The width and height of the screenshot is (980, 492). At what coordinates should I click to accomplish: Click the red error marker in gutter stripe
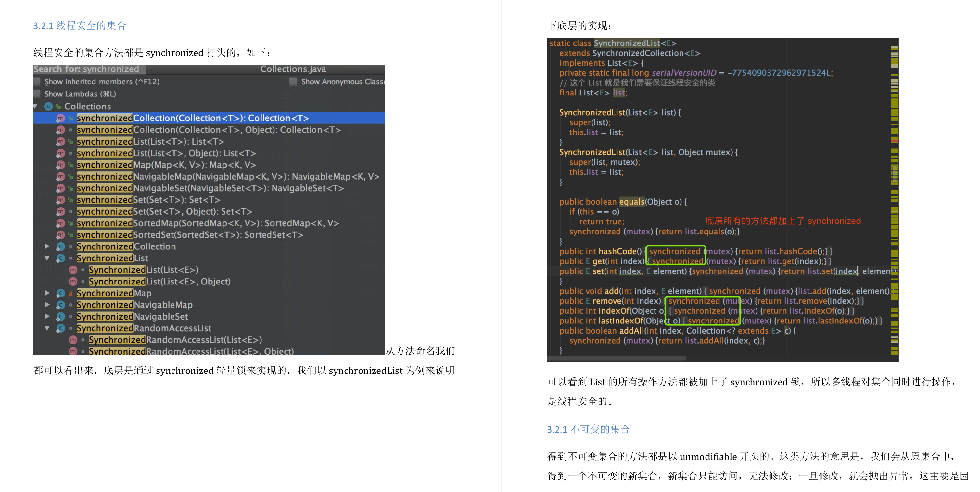(895, 141)
